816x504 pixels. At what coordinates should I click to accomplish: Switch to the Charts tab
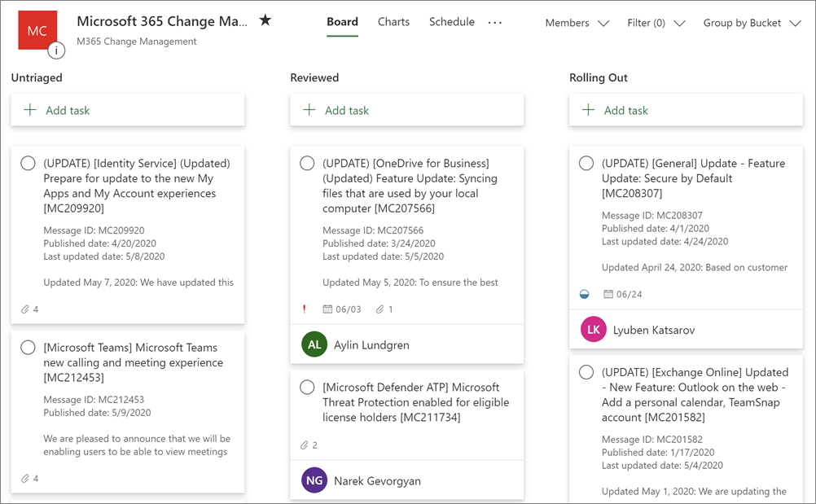click(x=393, y=22)
